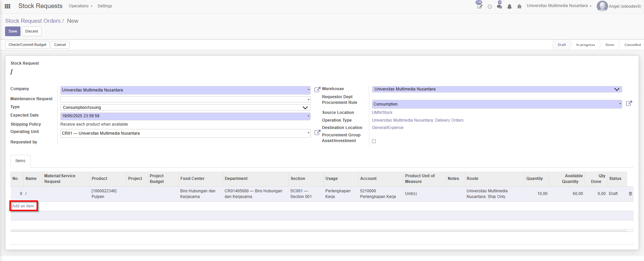
Task: Open the General/Expense destination link
Action: [387, 128]
